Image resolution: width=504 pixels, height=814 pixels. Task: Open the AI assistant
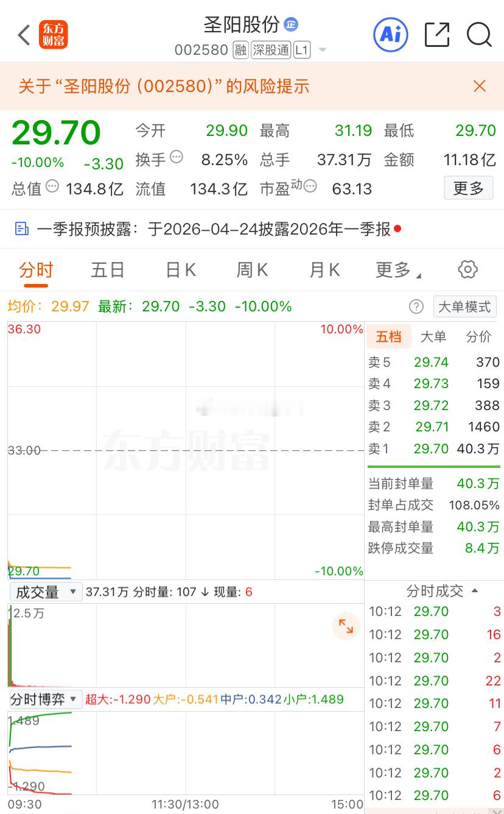point(390,35)
